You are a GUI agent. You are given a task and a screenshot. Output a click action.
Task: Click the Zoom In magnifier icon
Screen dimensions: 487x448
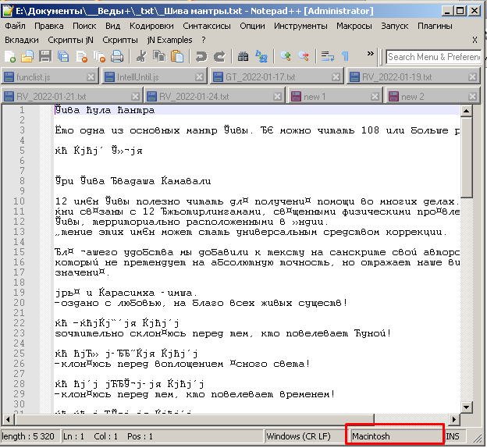[285, 56]
